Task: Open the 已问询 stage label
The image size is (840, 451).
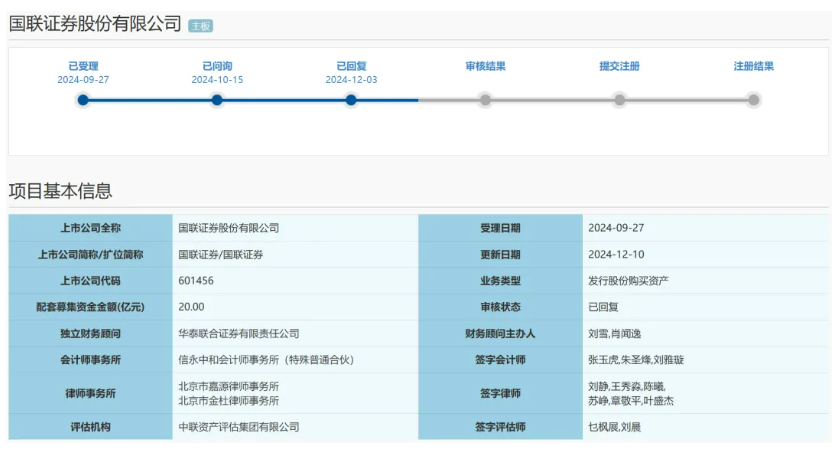Action: [217, 66]
